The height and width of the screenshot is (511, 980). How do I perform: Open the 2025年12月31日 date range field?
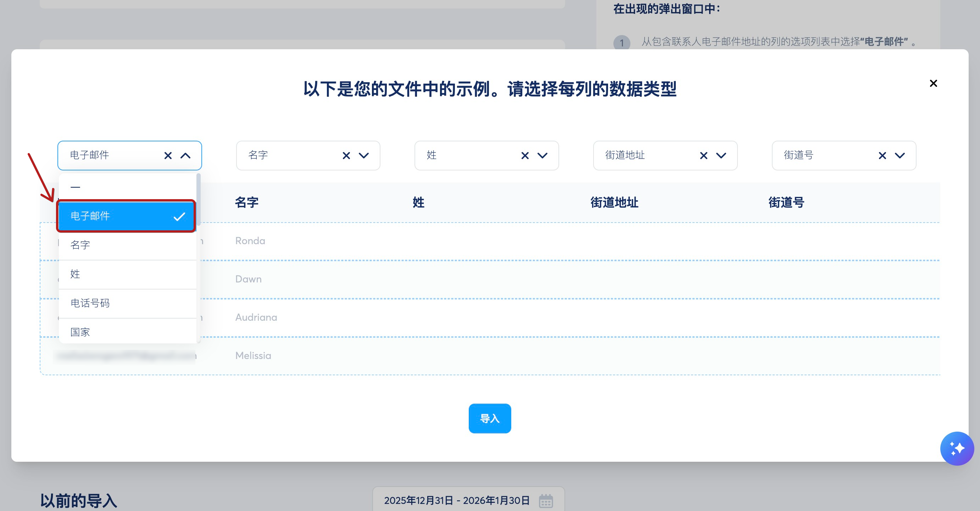457,500
